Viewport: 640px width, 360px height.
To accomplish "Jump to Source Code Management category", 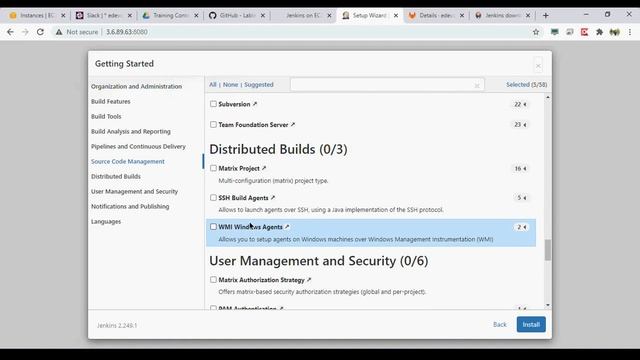I will coord(128,162).
